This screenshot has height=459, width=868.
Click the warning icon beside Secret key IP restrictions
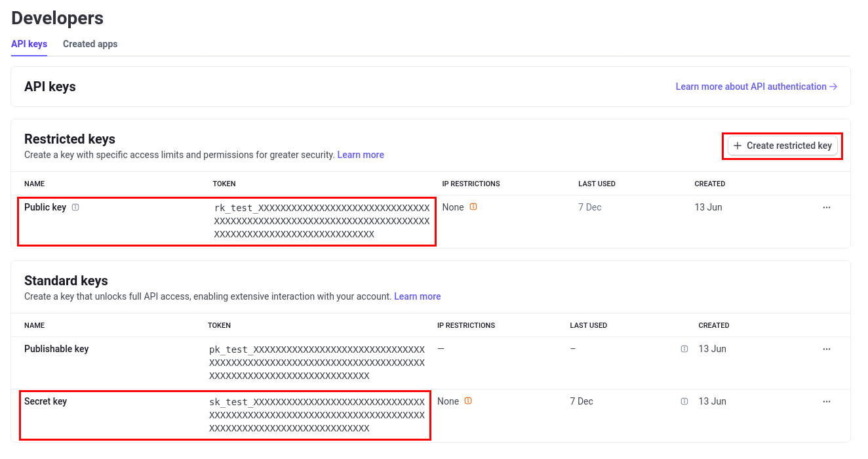[467, 401]
